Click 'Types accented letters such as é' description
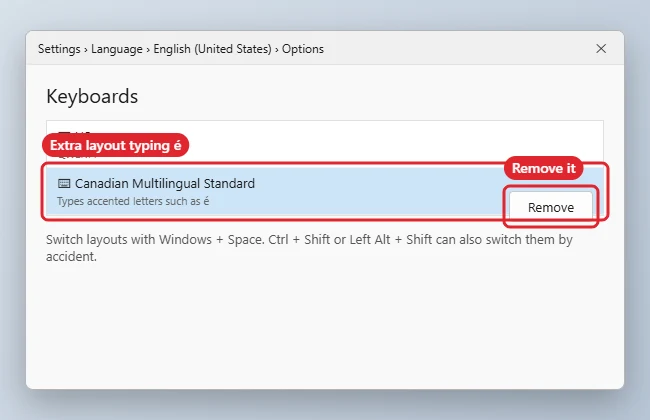Image resolution: width=650 pixels, height=420 pixels. [x=133, y=201]
